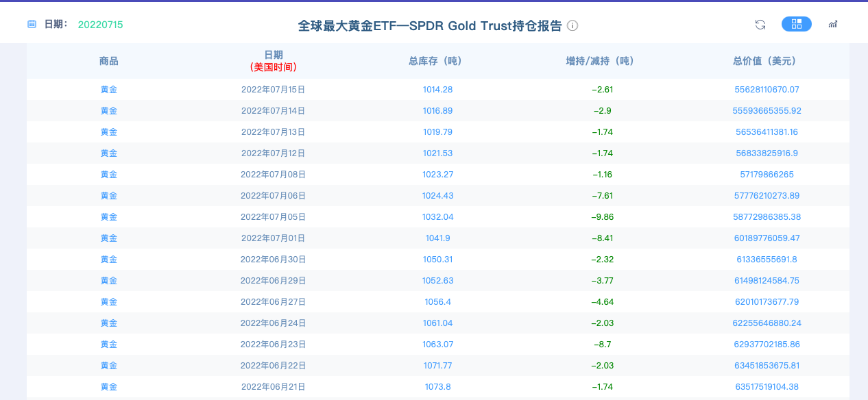Click date cell 2022年06月27日
Viewport: 868px width, 400px height.
pos(274,301)
